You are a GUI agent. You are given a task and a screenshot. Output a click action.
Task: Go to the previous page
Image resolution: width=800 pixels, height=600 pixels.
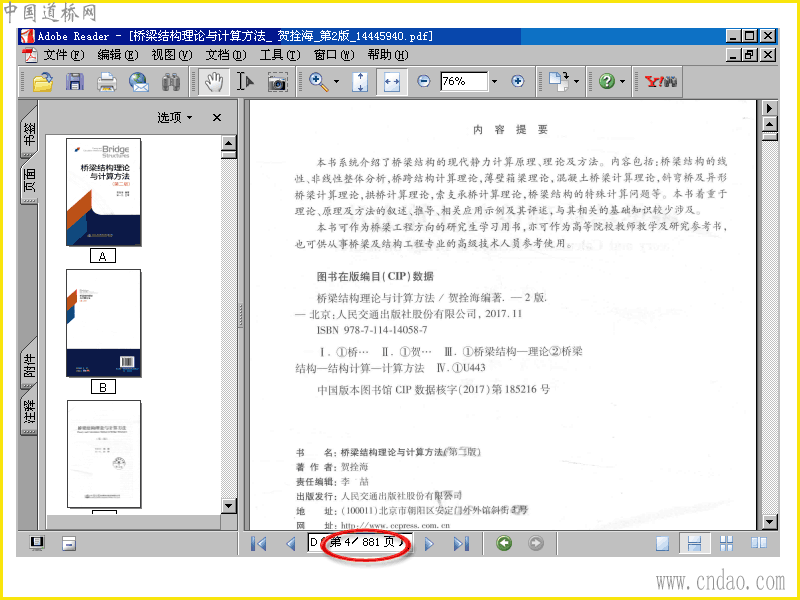tap(291, 544)
